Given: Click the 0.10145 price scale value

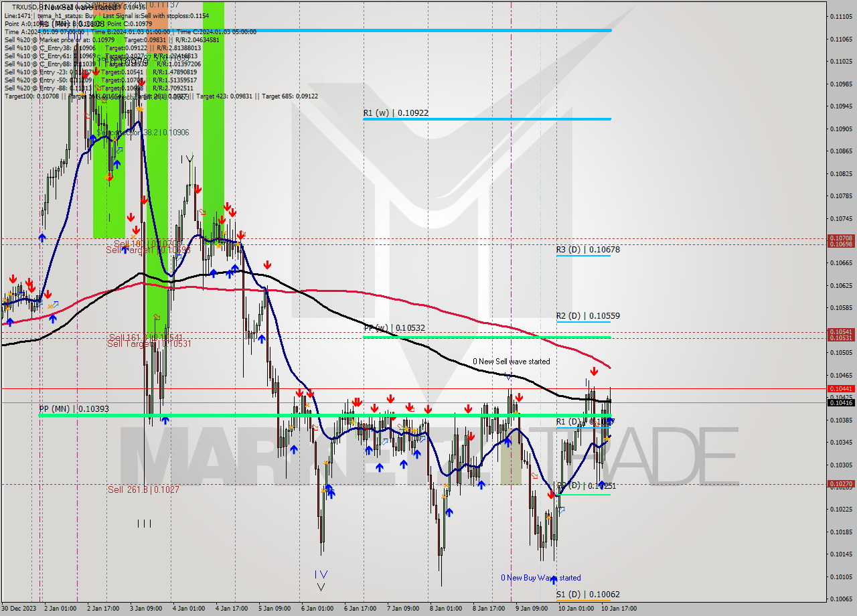Looking at the screenshot, I should point(842,554).
